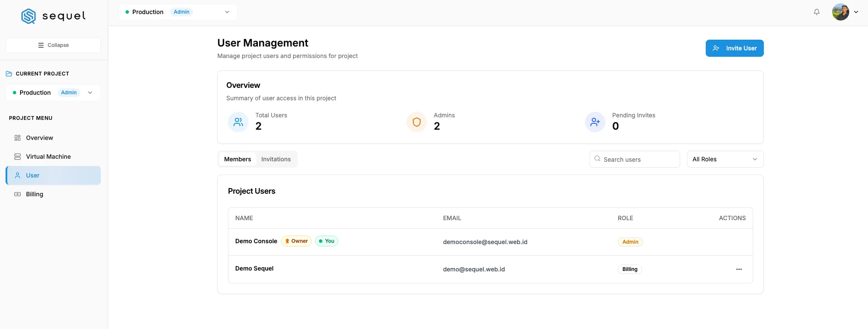Switch to the Members tab
Viewport: 868px width, 329px height.
point(237,159)
